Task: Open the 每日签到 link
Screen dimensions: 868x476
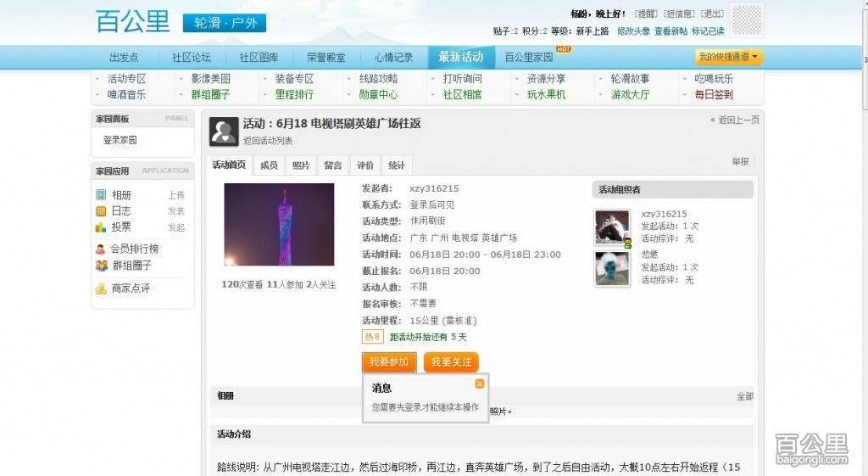Action: tap(714, 95)
